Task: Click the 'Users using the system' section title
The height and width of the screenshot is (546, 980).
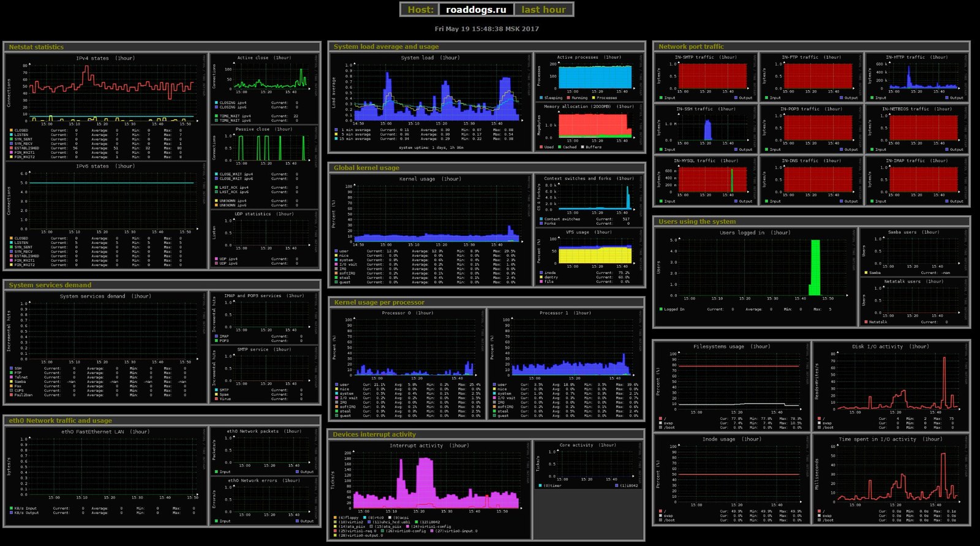Action: click(x=697, y=222)
